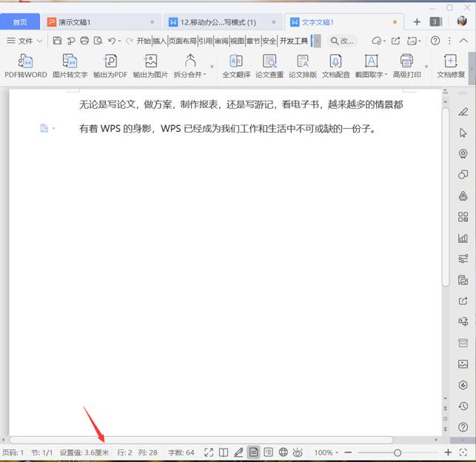Expand the 文件 menu chevron

[40, 41]
